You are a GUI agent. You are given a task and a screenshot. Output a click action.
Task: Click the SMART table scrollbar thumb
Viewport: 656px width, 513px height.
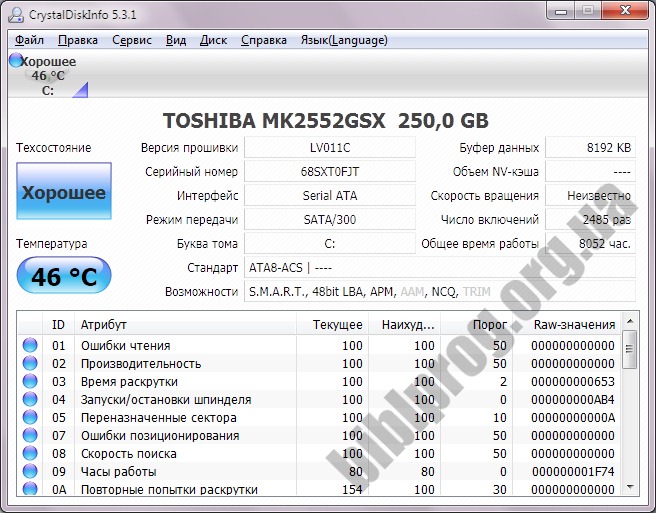click(630, 349)
